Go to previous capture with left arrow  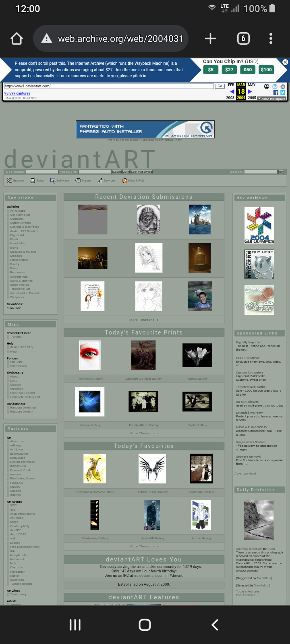(232, 92)
